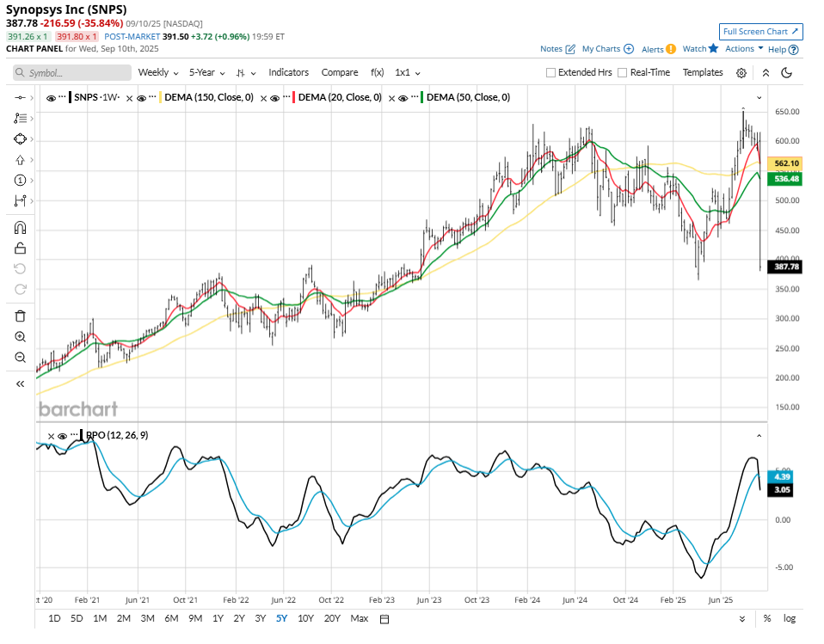Open the custom date range calendar
824x644 pixels.
[x=384, y=619]
